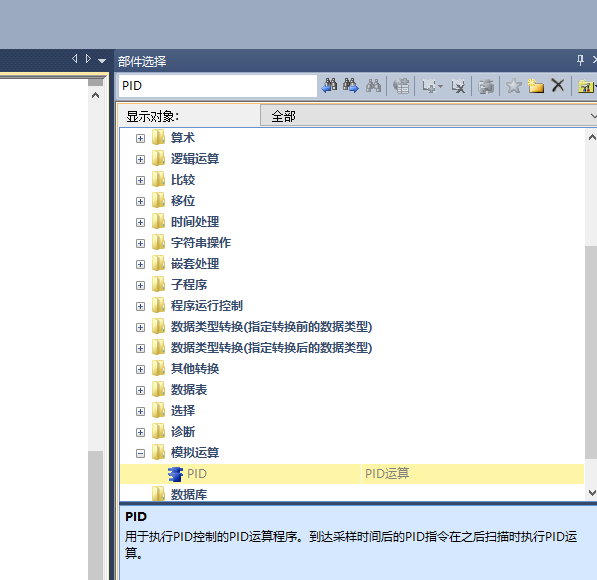Image resolution: width=597 pixels, height=580 pixels.
Task: Select the PID instruction block icon
Action: [175, 474]
